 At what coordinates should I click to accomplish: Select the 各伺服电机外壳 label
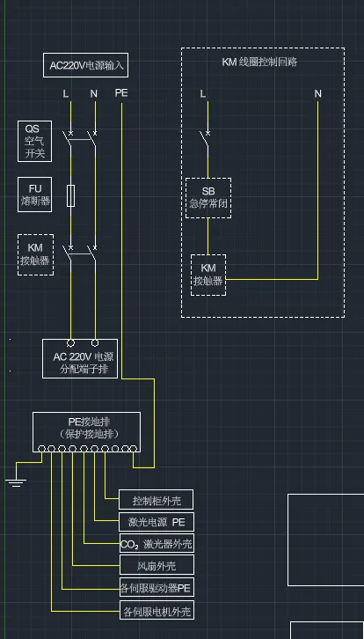[157, 610]
